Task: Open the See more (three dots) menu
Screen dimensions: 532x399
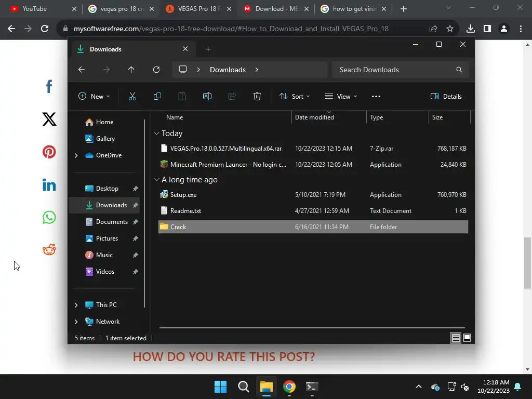Action: click(376, 96)
